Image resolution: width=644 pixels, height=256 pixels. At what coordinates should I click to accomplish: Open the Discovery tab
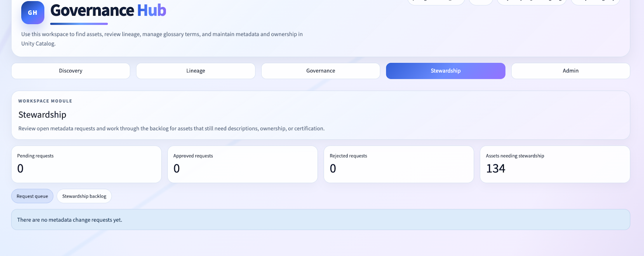[71, 71]
